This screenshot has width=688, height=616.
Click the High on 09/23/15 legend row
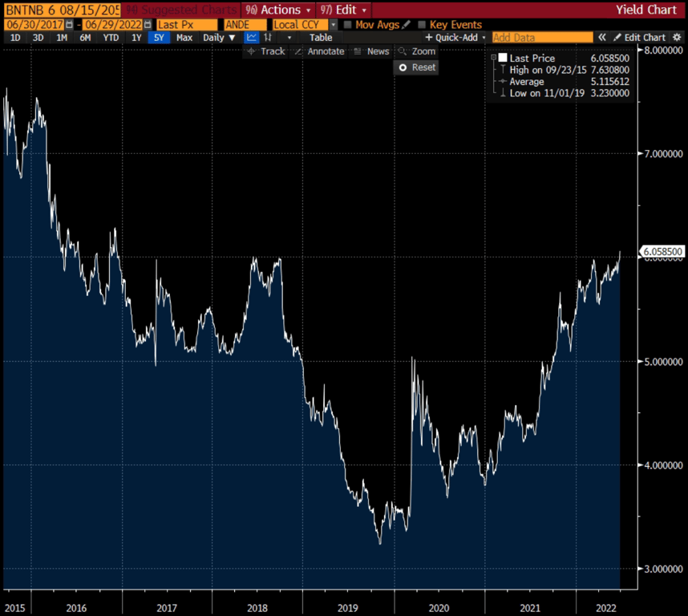pos(548,70)
